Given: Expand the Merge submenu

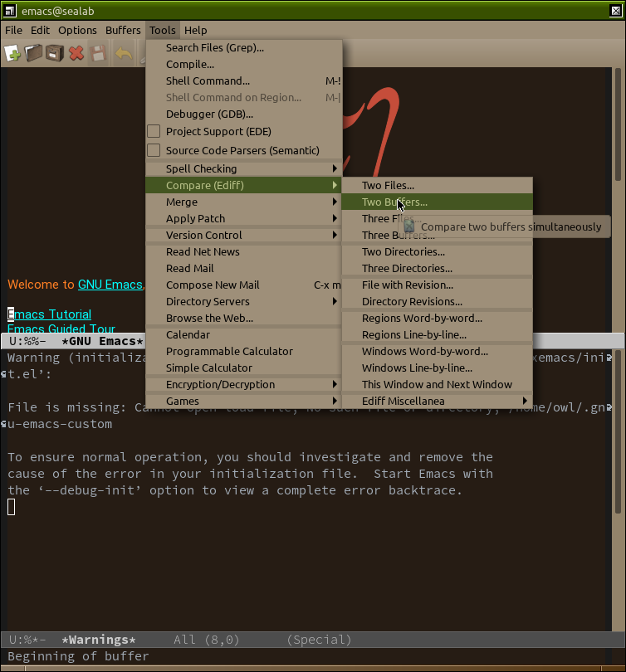Looking at the screenshot, I should point(243,202).
